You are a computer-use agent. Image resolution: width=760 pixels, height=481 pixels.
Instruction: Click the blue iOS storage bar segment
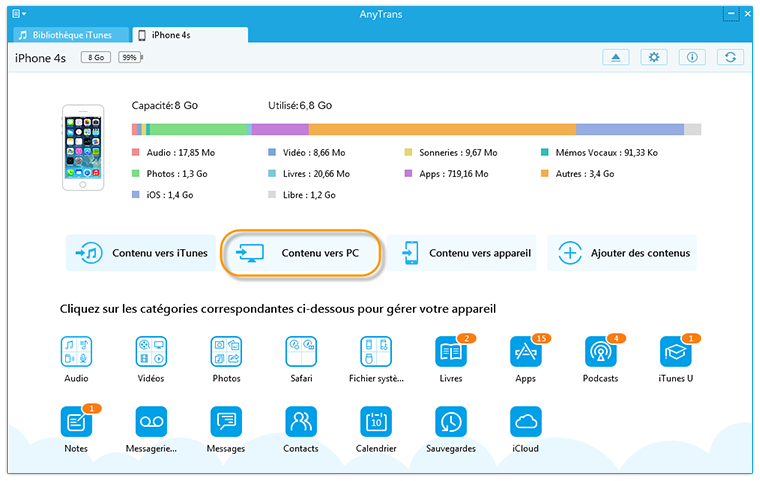coord(630,129)
